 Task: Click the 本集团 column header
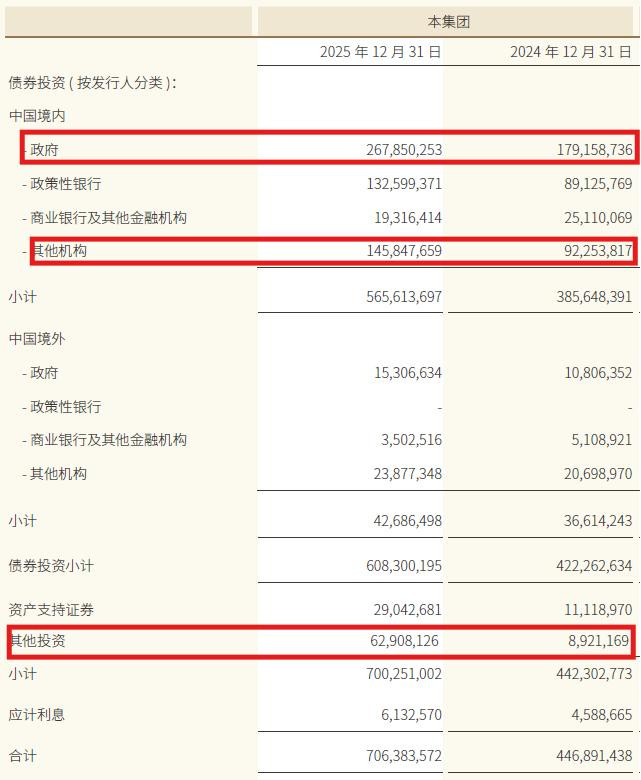coord(449,22)
